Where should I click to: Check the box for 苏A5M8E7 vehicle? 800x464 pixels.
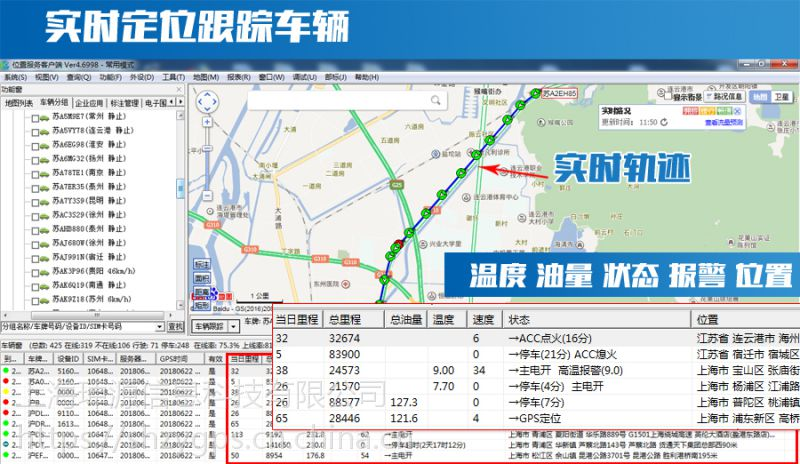[x=35, y=118]
